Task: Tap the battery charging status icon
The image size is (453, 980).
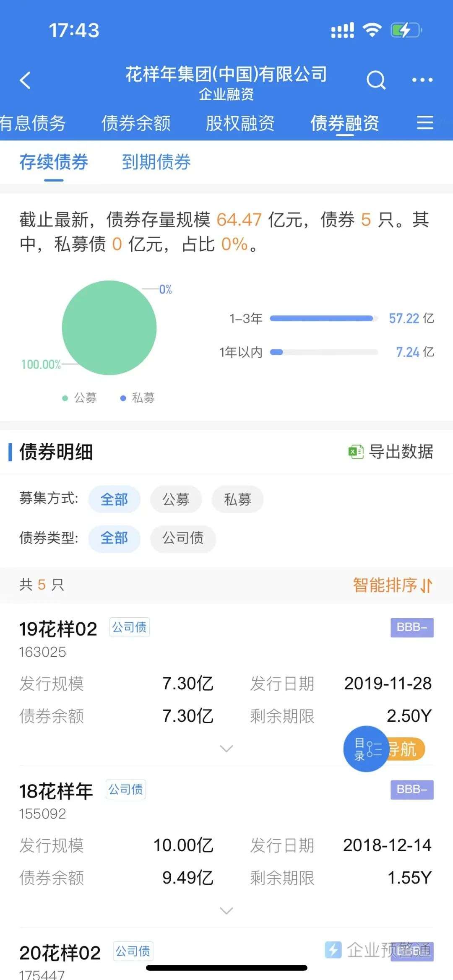Action: [406, 30]
